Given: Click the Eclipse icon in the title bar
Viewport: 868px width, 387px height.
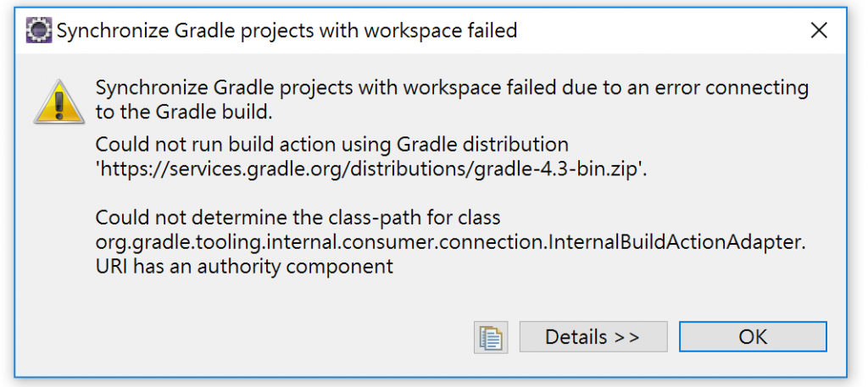Looking at the screenshot, I should point(38,31).
